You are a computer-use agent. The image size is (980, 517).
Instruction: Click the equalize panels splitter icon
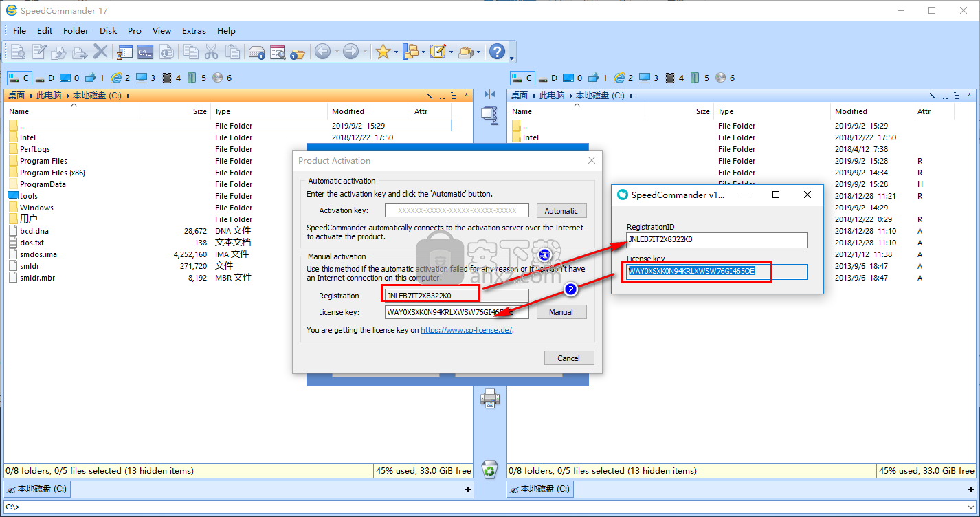(x=489, y=95)
